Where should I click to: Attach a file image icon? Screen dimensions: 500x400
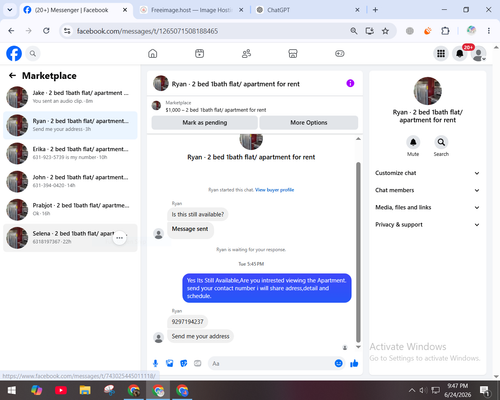[170, 363]
